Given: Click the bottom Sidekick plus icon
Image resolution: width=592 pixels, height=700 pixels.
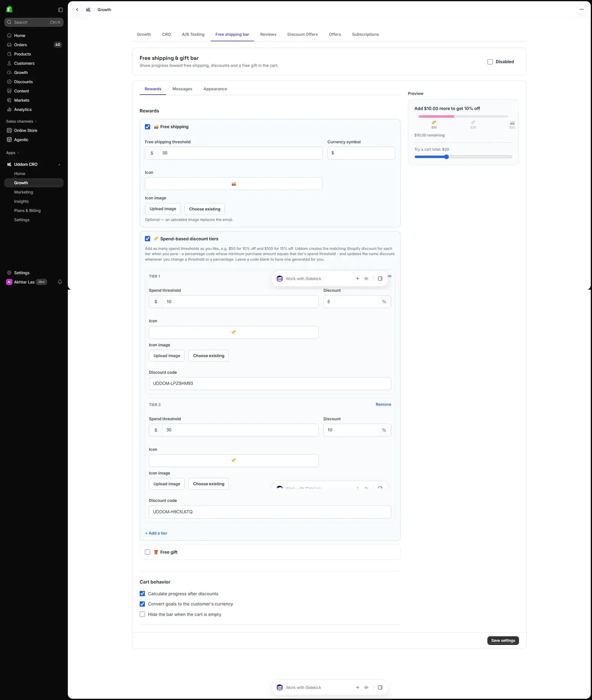Looking at the screenshot, I should point(357,687).
